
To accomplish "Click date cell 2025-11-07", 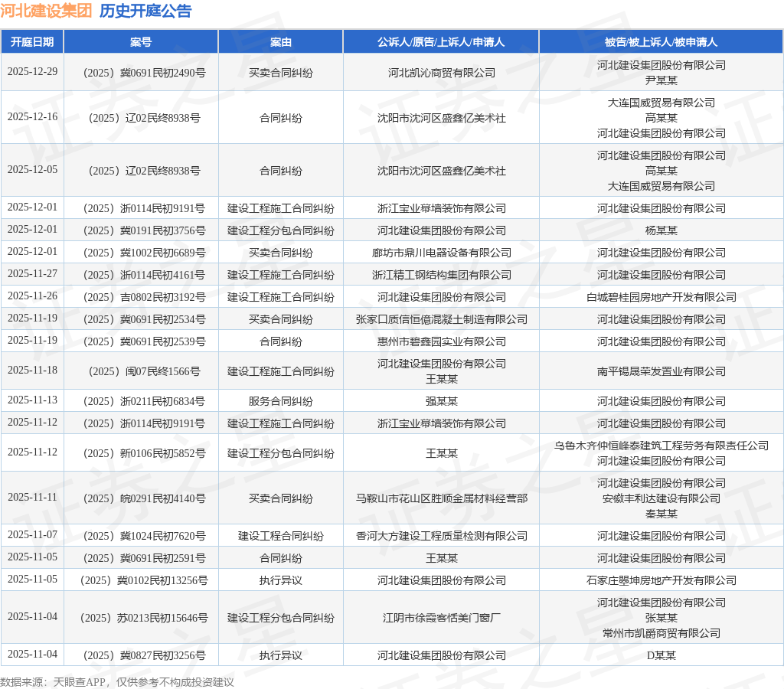I will click(x=32, y=534).
